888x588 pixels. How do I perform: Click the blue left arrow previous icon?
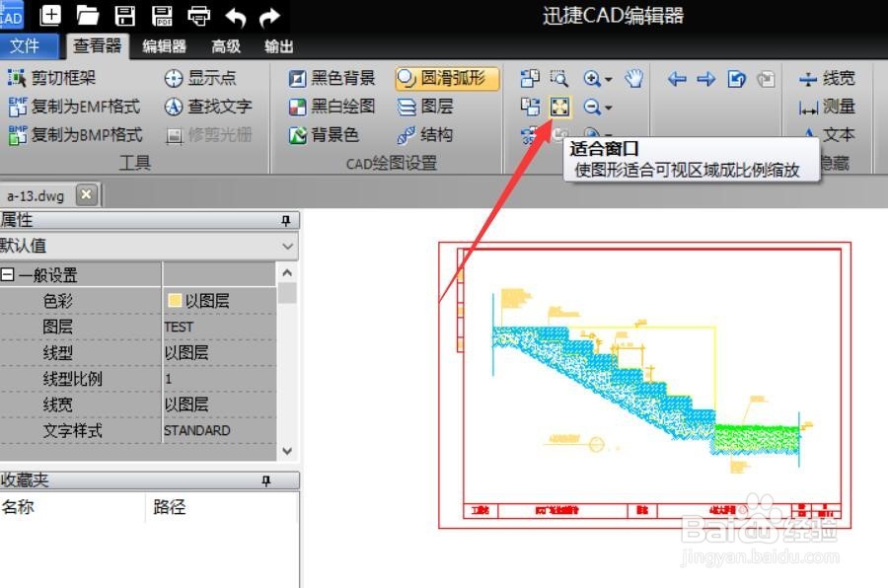pyautogui.click(x=677, y=78)
